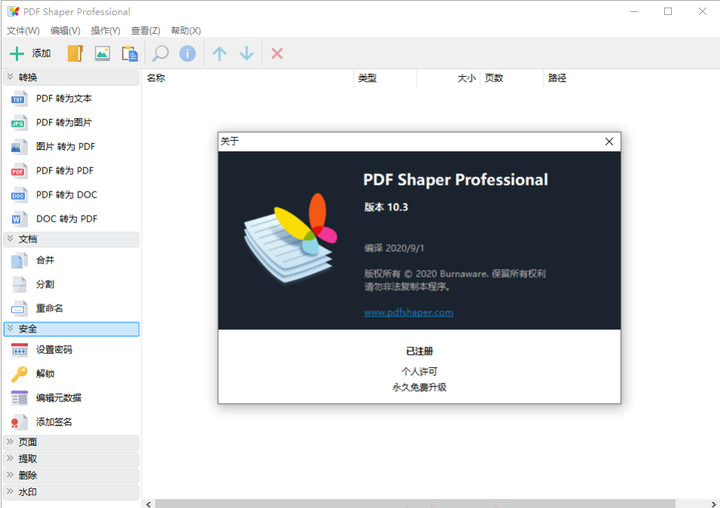
Task: Select PDF 转为图片 tool
Action: click(x=71, y=123)
